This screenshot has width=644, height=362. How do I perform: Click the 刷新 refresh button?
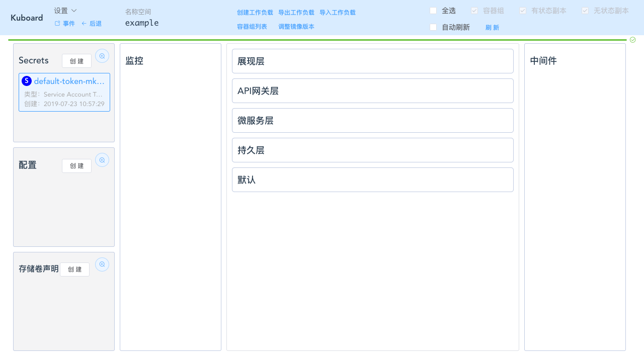(x=493, y=28)
